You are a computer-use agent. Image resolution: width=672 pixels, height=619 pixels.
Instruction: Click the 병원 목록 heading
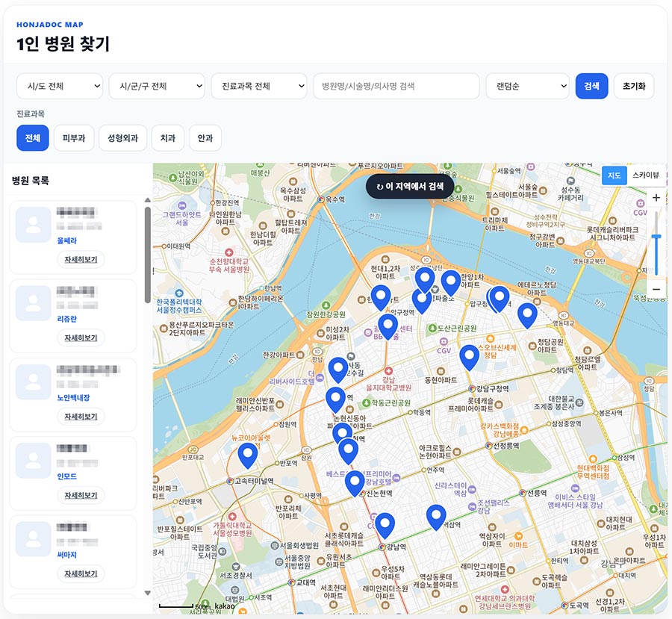tap(30, 181)
